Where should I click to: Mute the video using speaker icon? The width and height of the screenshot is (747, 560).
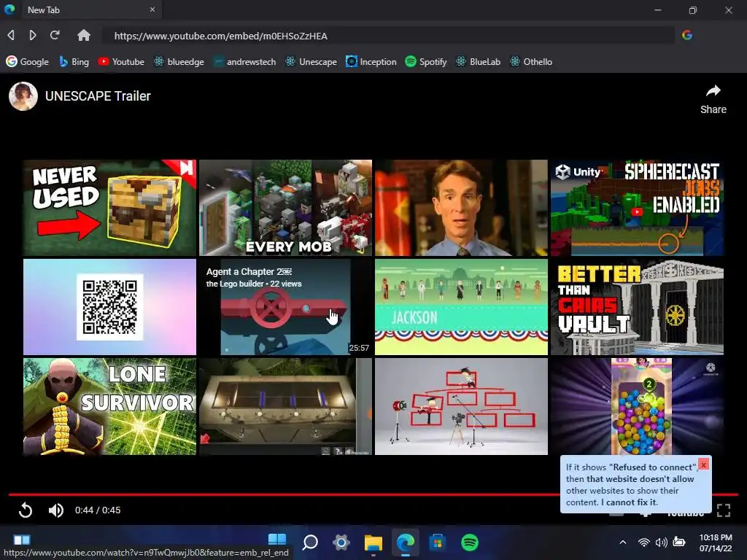tap(55, 510)
